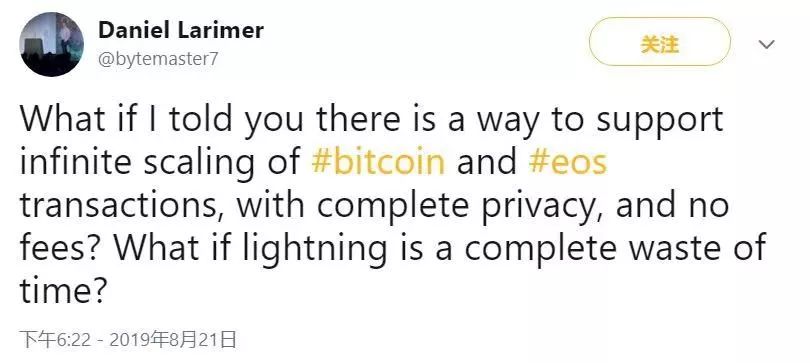Follow the account with the 关注 button

(660, 42)
